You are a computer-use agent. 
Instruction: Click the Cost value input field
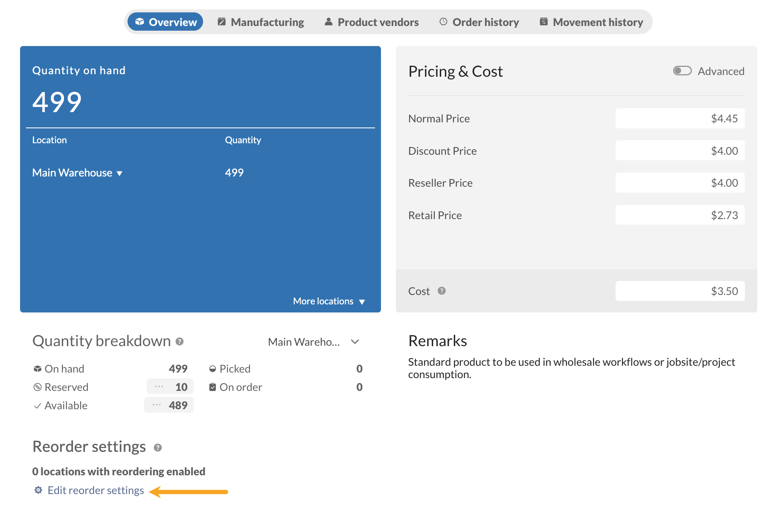680,291
